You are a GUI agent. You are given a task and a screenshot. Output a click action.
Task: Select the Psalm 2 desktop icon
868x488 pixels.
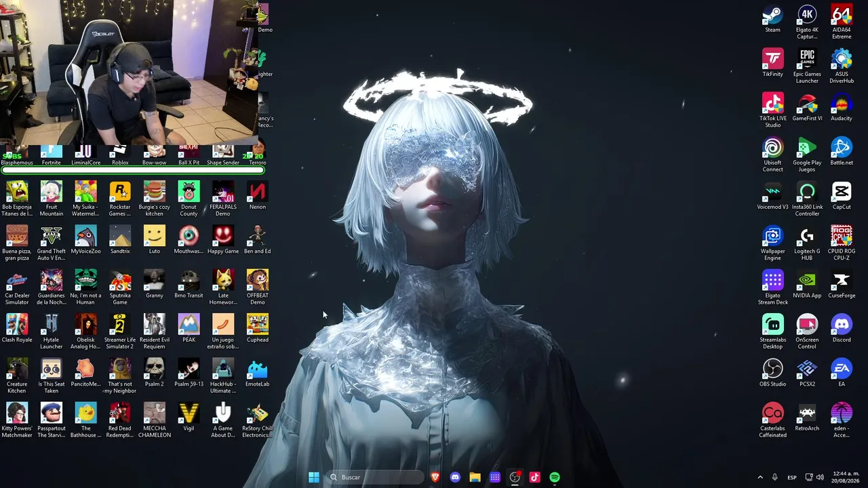[155, 372]
